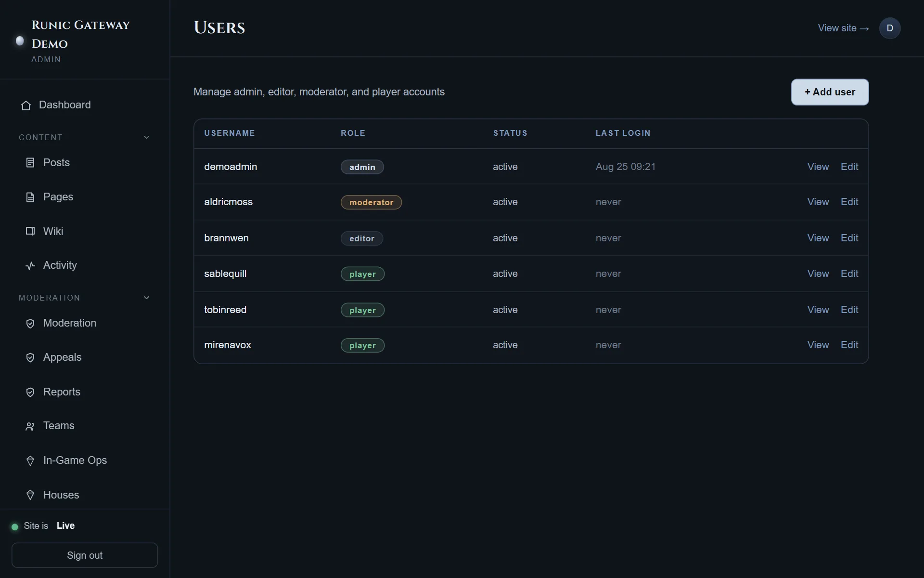The width and height of the screenshot is (924, 578).
Task: Collapse the Moderation section chevron
Action: [x=147, y=298]
